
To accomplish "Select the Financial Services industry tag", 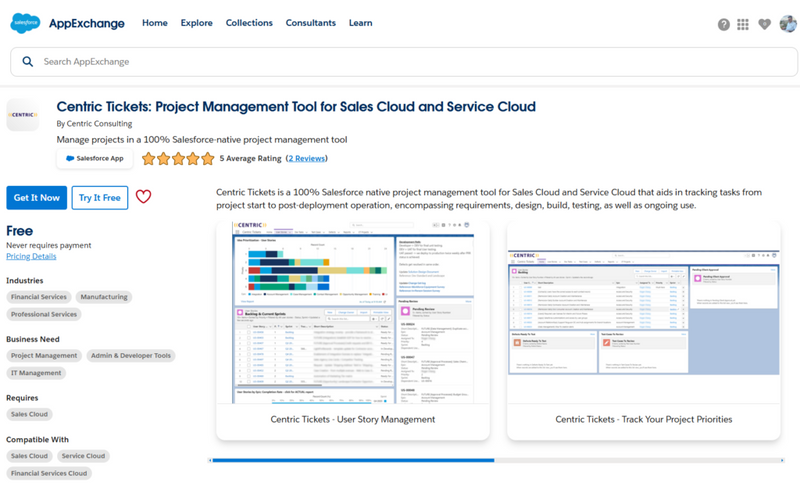I will tap(39, 297).
